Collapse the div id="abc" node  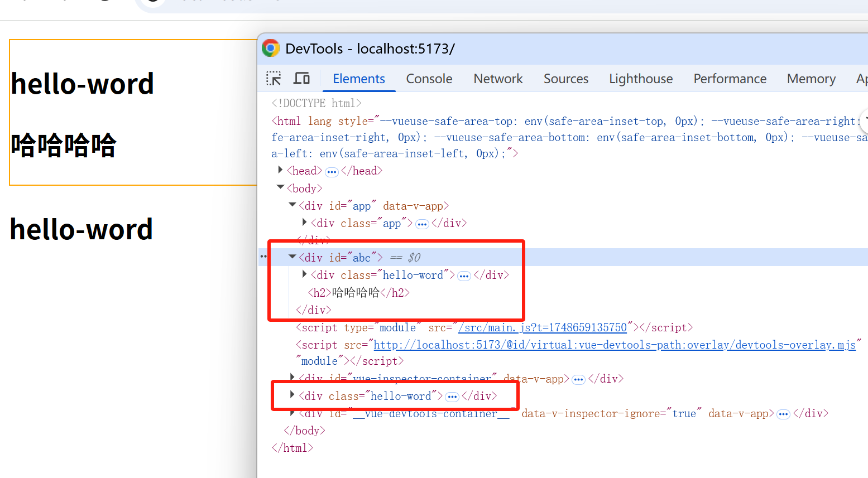coord(292,257)
